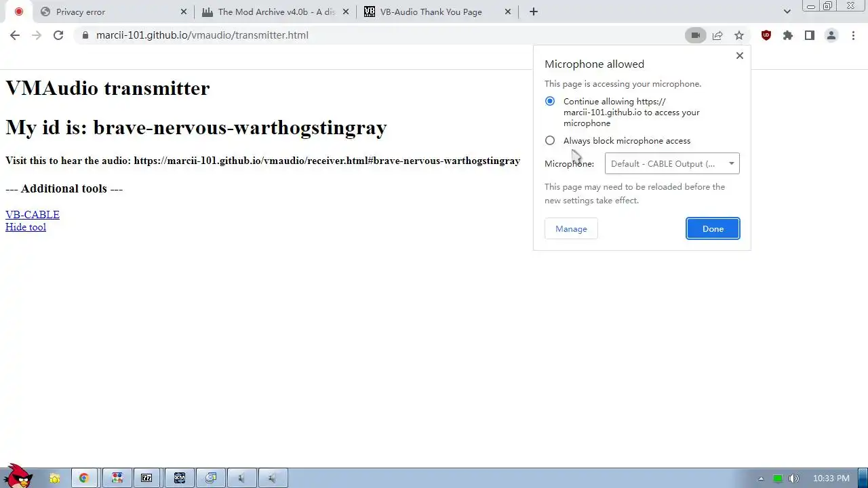Open the Extensions puzzle menu
The height and width of the screenshot is (488, 868).
788,35
